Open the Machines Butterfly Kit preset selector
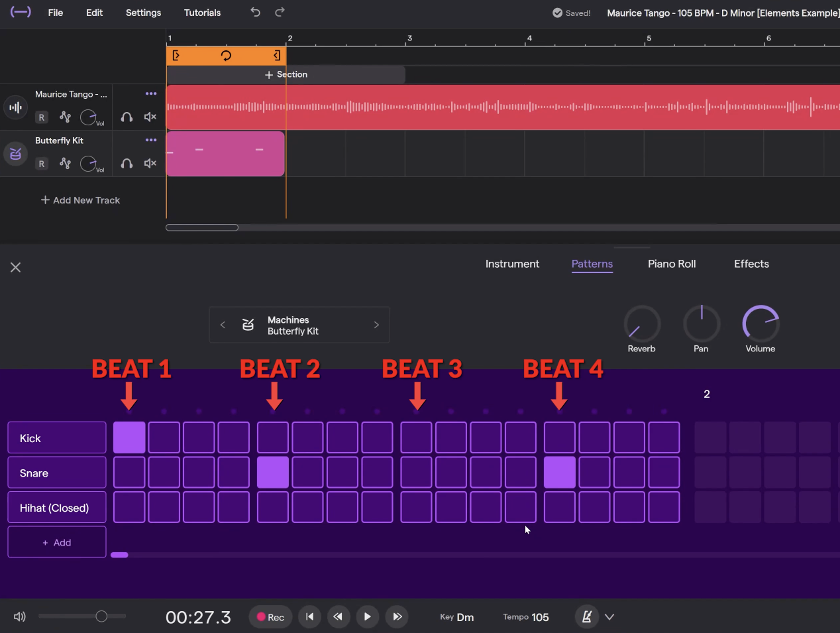840x633 pixels. (299, 325)
